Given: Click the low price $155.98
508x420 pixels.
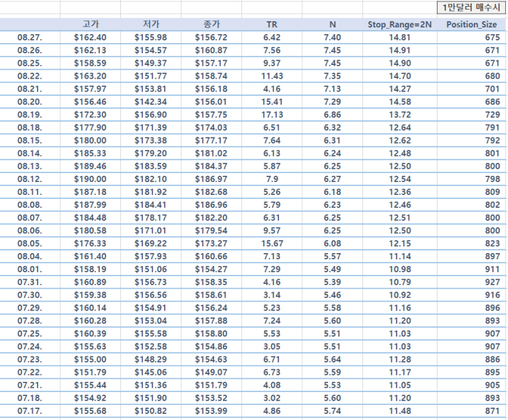Looking at the screenshot, I should coord(150,38).
